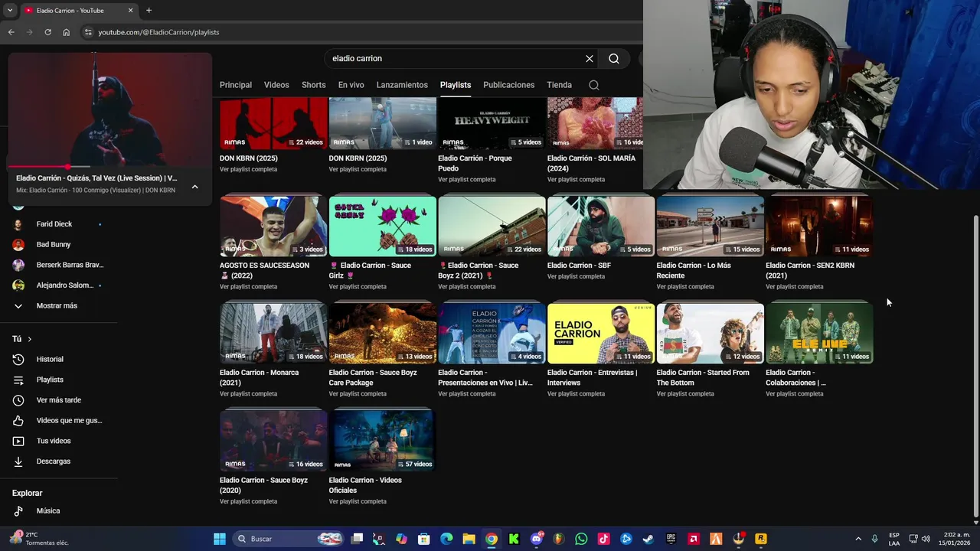Open the Monarca (2021) playlist thumbnail
Image resolution: width=980 pixels, height=551 pixels.
point(273,333)
